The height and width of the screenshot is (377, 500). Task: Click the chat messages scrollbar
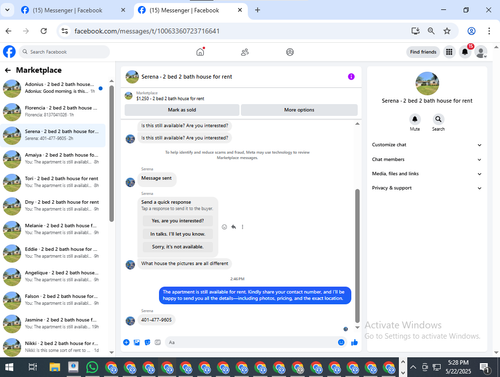pos(357,255)
